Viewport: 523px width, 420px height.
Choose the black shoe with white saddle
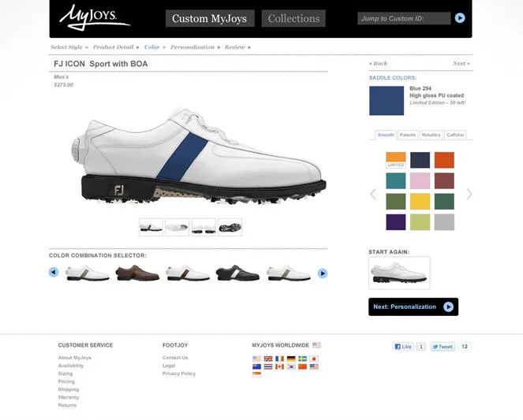pos(237,273)
